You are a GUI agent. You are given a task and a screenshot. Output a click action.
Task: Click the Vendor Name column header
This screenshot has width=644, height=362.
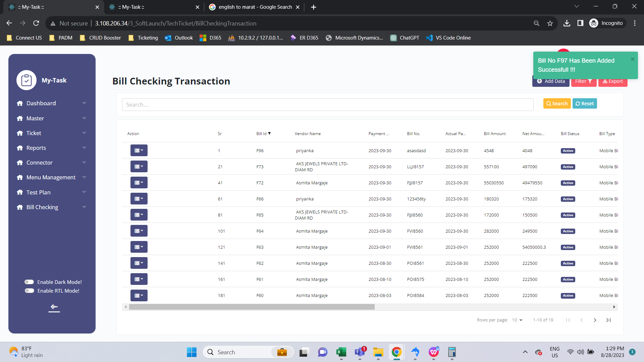[x=308, y=133]
